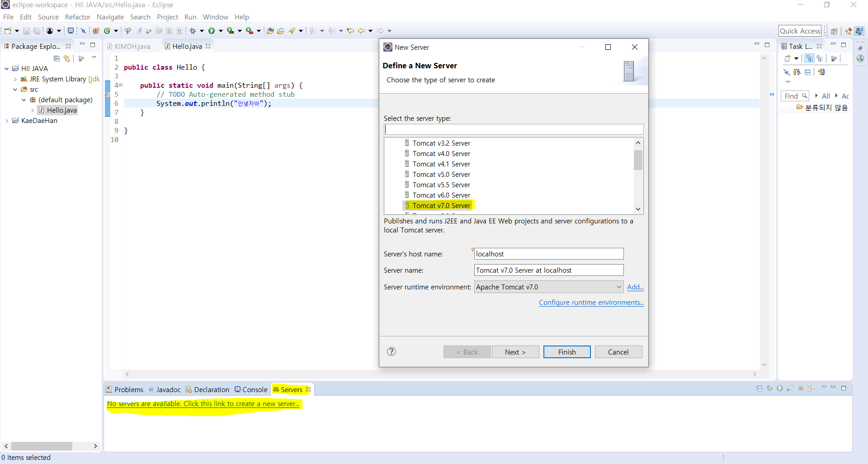Click the Open Type icon in toolbar
This screenshot has height=464, width=868.
point(270,31)
